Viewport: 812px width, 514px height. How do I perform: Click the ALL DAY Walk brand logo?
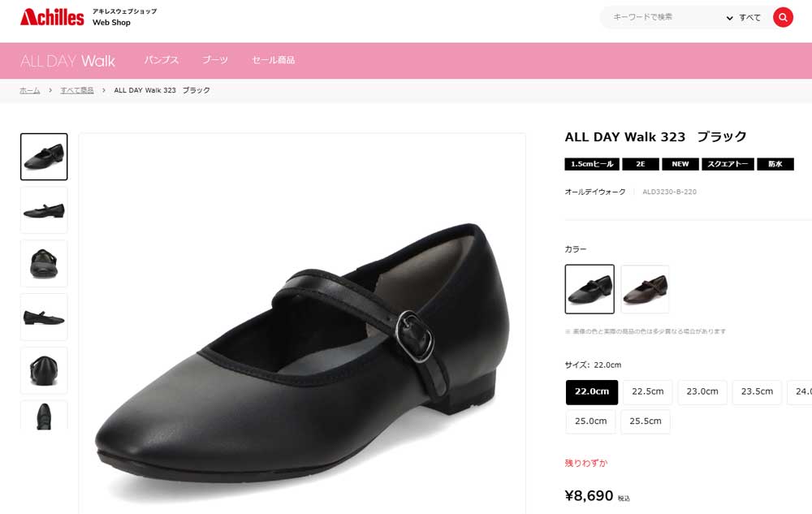pos(68,61)
